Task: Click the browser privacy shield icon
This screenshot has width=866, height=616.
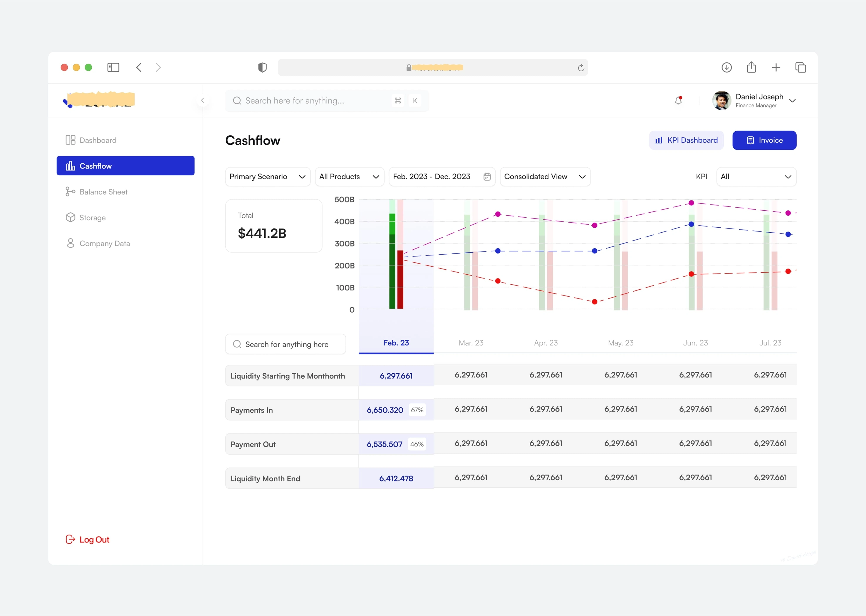Action: (262, 67)
